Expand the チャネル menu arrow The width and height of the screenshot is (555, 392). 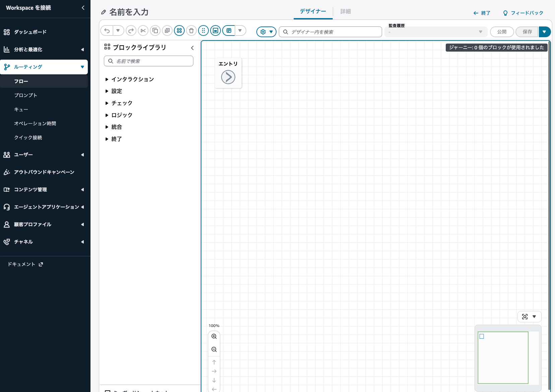pos(82,242)
